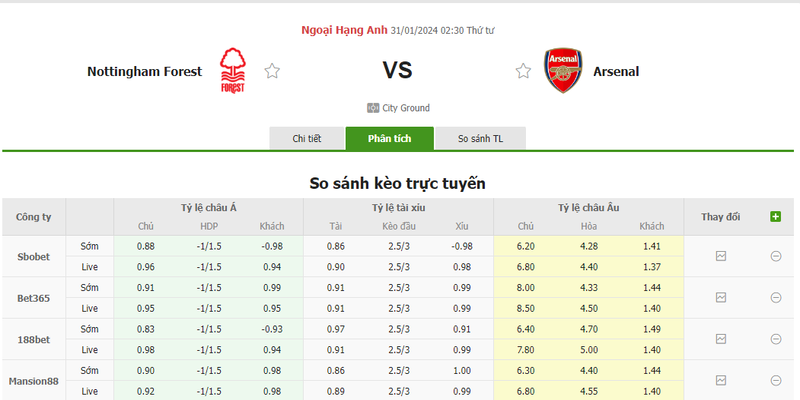The width and height of the screenshot is (800, 400).
Task: Switch to the Chi tiết tab
Action: tap(307, 138)
